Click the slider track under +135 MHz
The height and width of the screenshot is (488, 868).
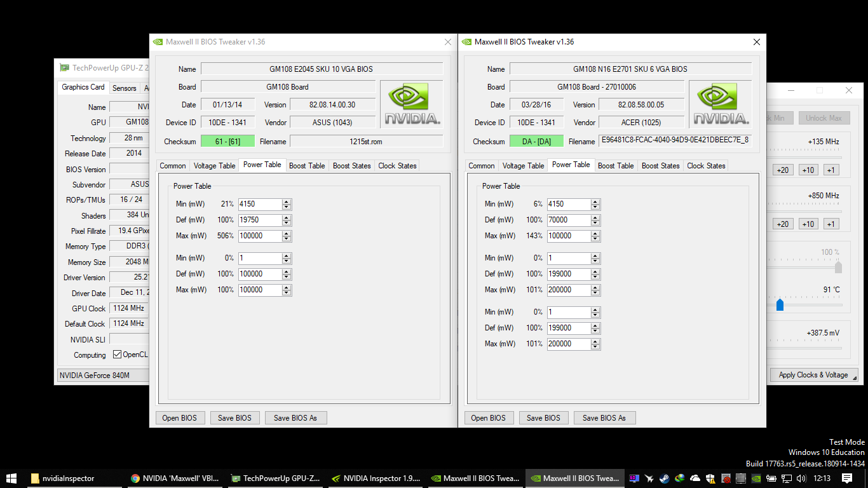point(804,158)
